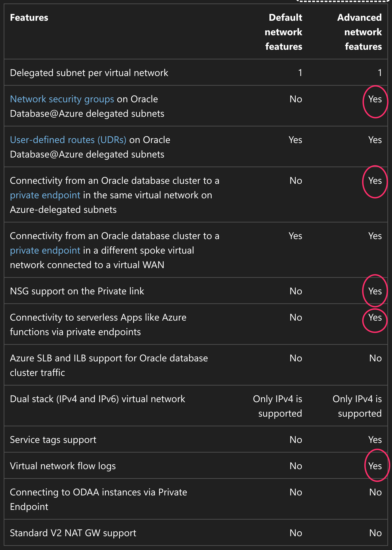This screenshot has width=392, height=550.
Task: Click the 'Virtual network flow logs' row label
Action: coord(63,466)
